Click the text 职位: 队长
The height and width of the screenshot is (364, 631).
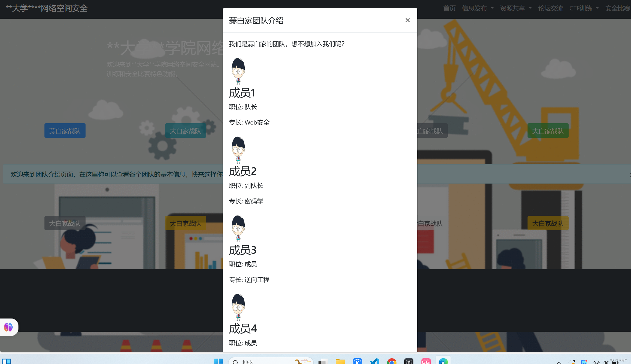pos(243,107)
